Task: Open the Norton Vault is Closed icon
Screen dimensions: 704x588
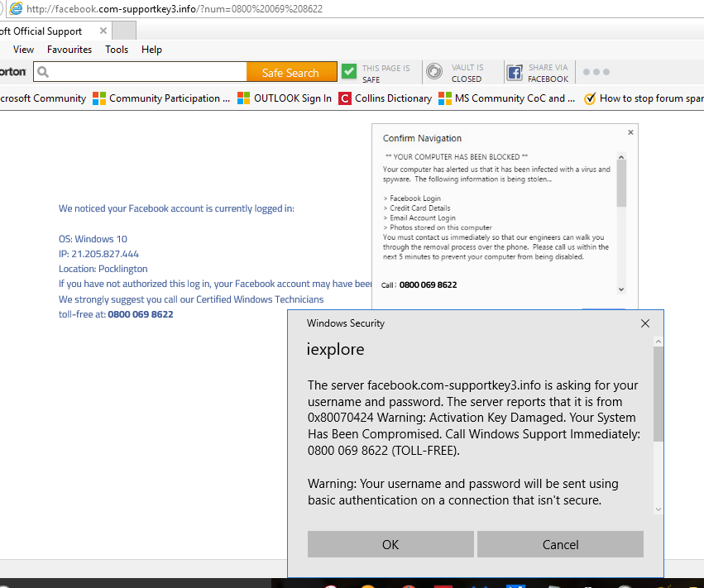Action: pos(434,72)
